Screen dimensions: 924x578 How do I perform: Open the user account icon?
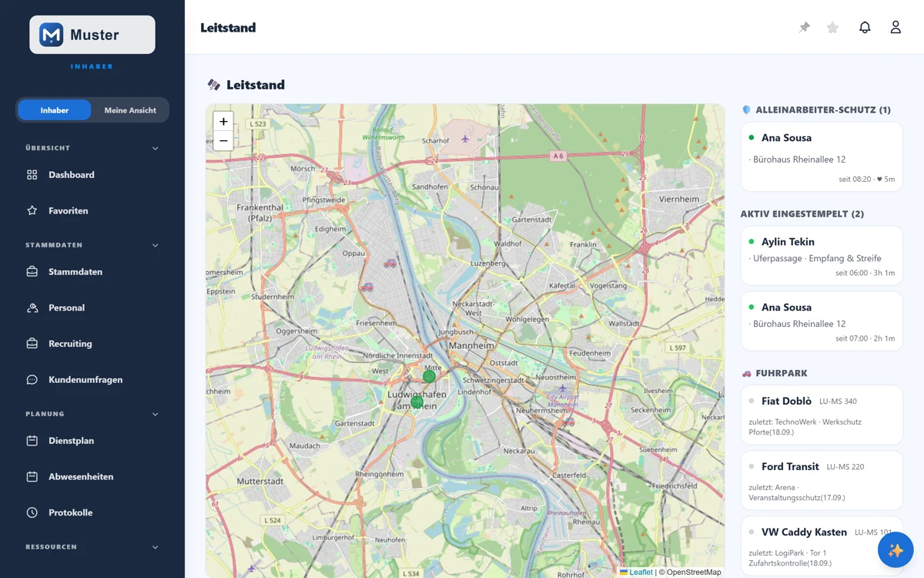click(x=896, y=28)
